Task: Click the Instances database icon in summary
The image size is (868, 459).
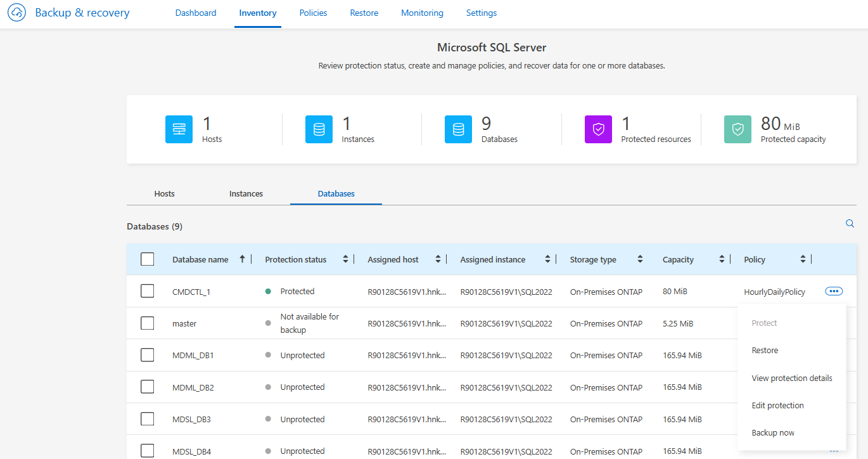Action: pyautogui.click(x=319, y=129)
